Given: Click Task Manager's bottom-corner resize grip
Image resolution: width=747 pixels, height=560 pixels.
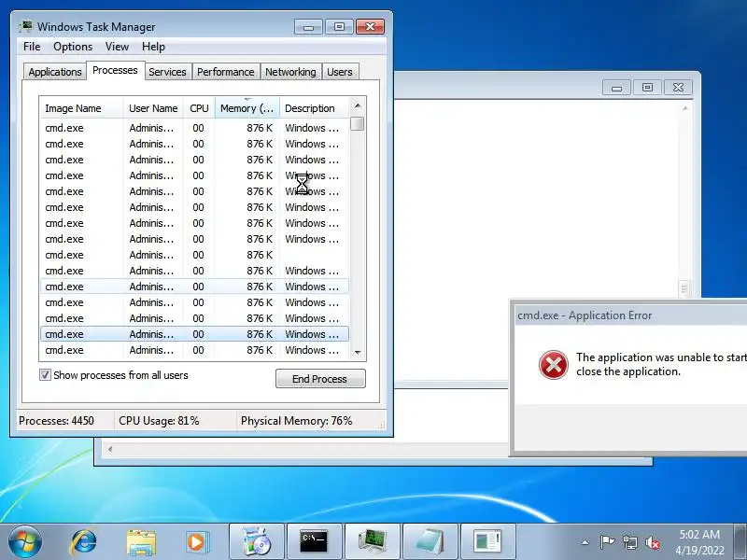Looking at the screenshot, I should (382, 426).
